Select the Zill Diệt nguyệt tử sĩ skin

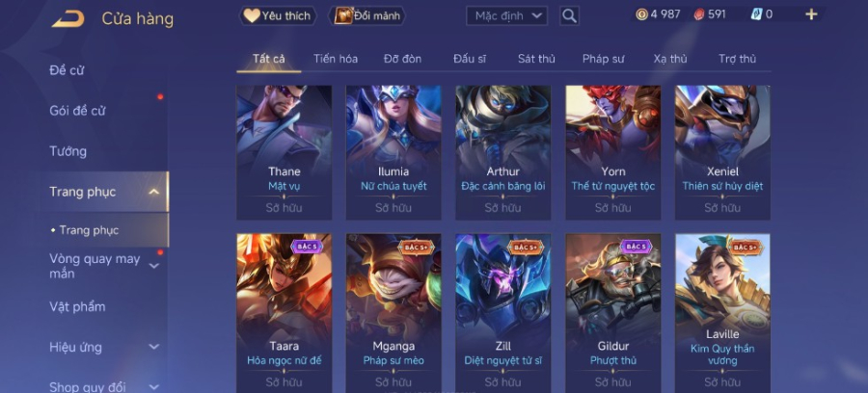coord(503,313)
